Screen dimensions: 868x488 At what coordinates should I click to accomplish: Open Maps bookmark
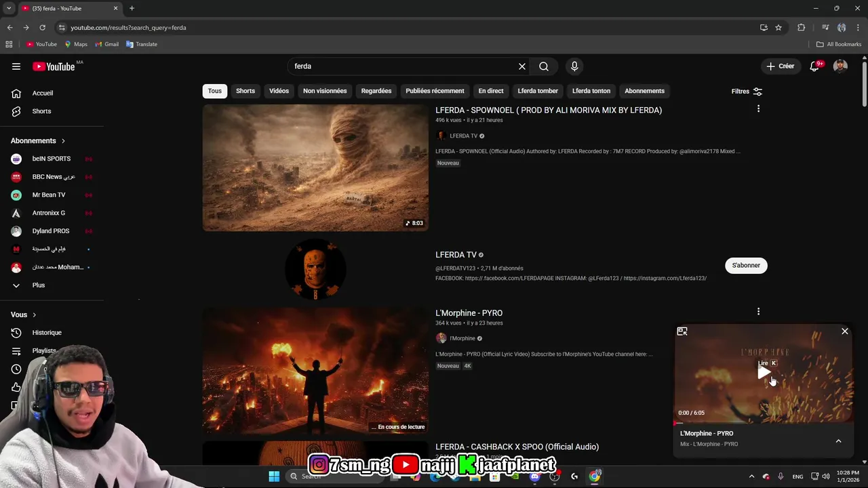(x=76, y=44)
